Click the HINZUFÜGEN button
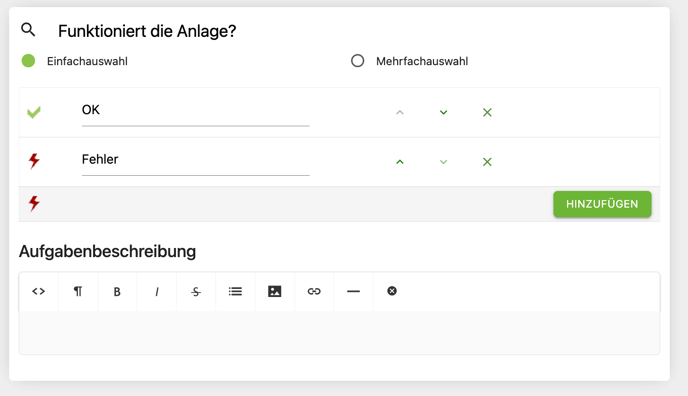This screenshot has height=396, width=688. point(602,204)
